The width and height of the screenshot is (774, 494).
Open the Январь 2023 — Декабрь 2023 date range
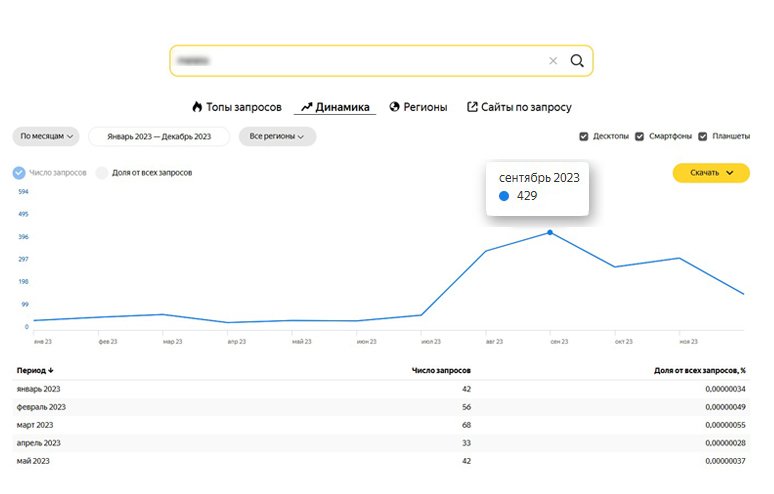click(159, 136)
